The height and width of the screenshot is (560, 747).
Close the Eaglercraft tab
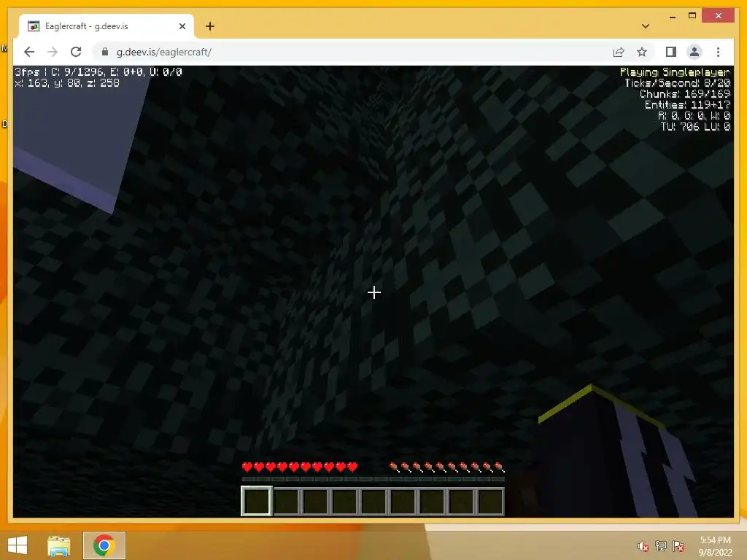182,26
